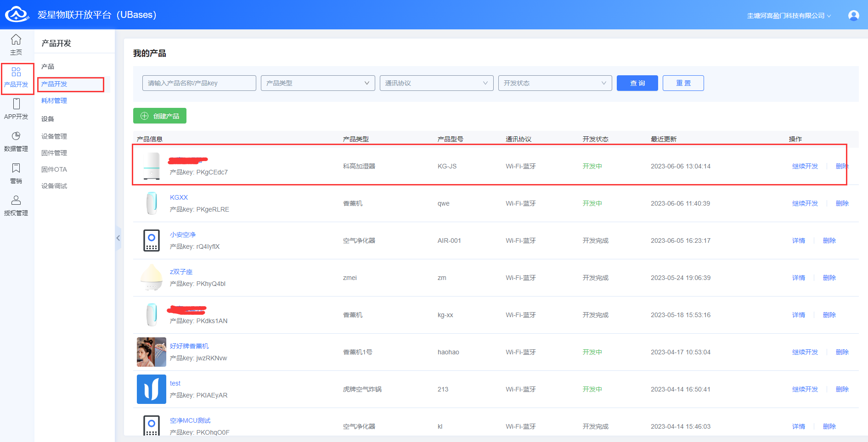Open the 小安空净 product name link
The width and height of the screenshot is (868, 442).
(x=183, y=235)
